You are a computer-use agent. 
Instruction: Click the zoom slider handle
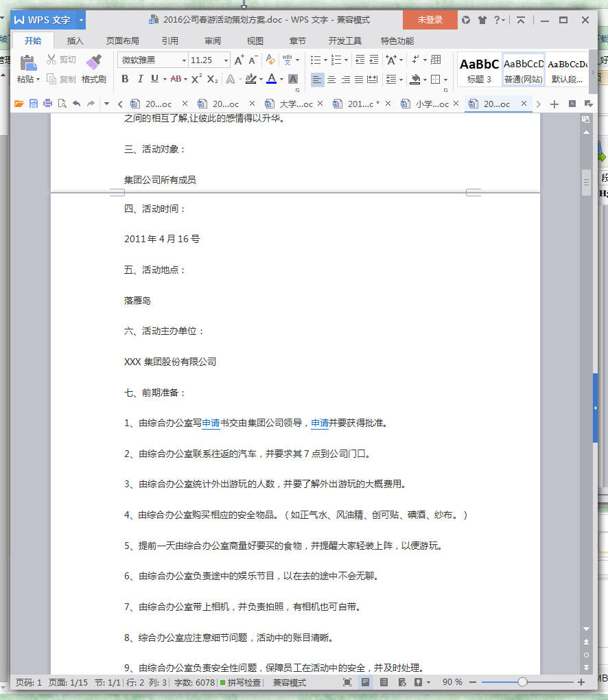click(x=522, y=682)
